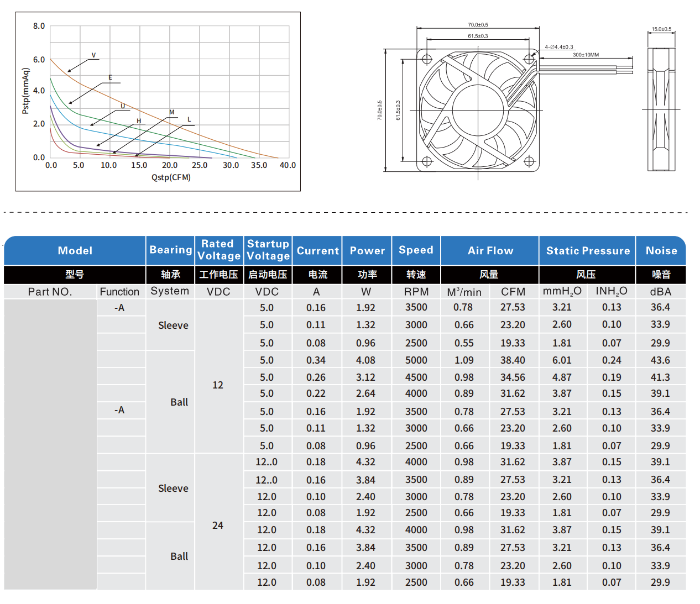Viewport: 700px width, 604px height.
Task: Click the fan hub center in drawing
Action: (x=478, y=110)
